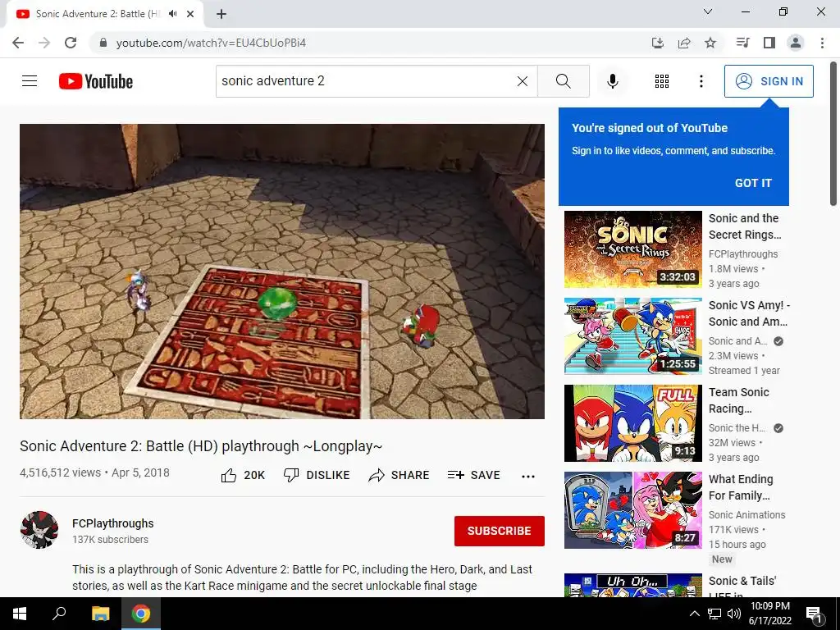This screenshot has height=630, width=840.
Task: Click the '137K subscribers' text
Action: tap(111, 540)
